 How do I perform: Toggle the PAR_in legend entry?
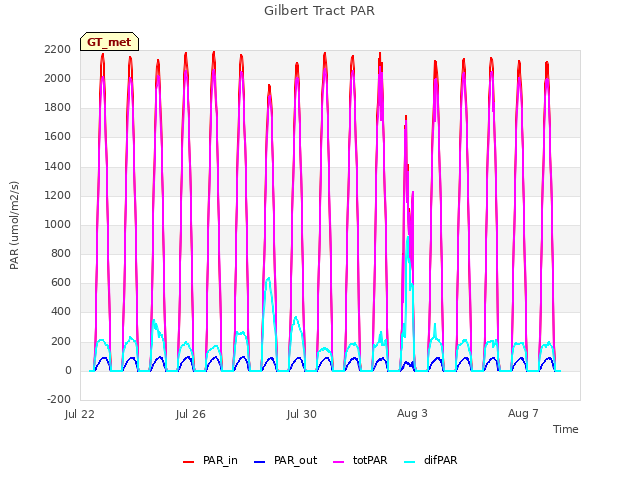210,460
